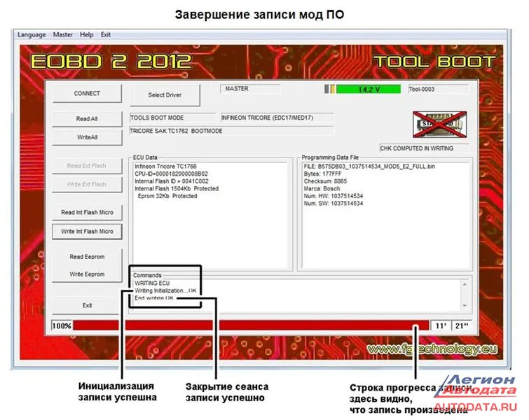The image size is (529, 420).
Task: Click the Read Eeprom button
Action: point(87,257)
